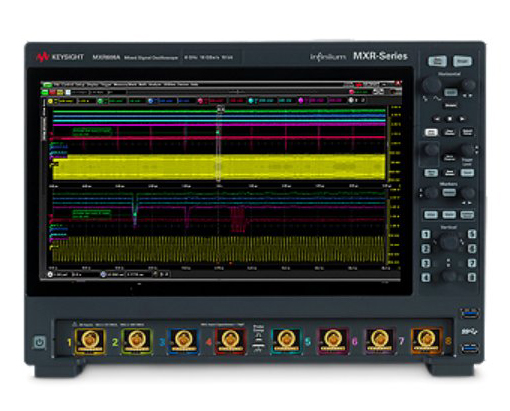The height and width of the screenshot is (411, 510).
Task: Click the Trigger Level knob
Action: click(x=468, y=151)
